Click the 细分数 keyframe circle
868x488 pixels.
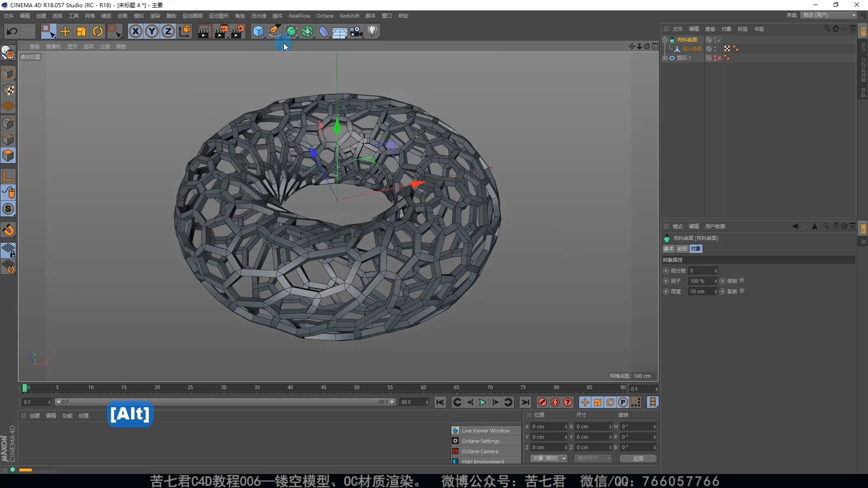666,271
